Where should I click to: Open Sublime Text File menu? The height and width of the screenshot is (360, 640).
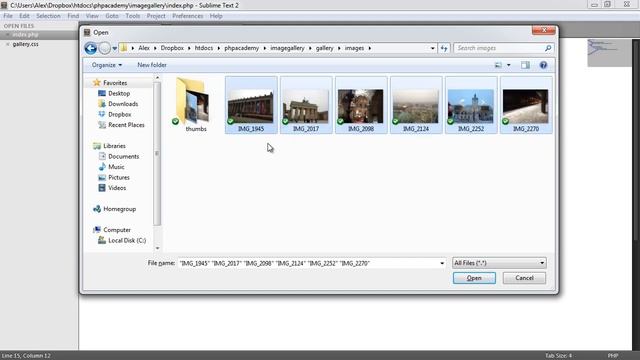click(8, 16)
